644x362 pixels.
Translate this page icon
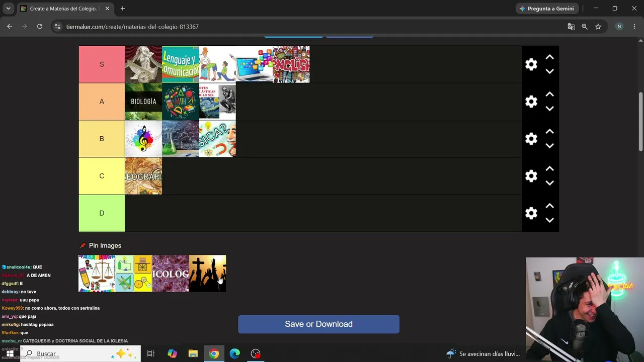coord(571,27)
